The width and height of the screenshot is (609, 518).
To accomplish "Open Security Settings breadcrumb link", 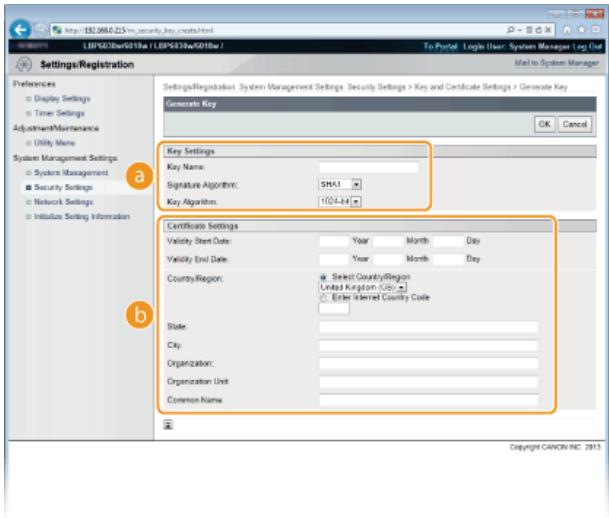I will tap(376, 87).
